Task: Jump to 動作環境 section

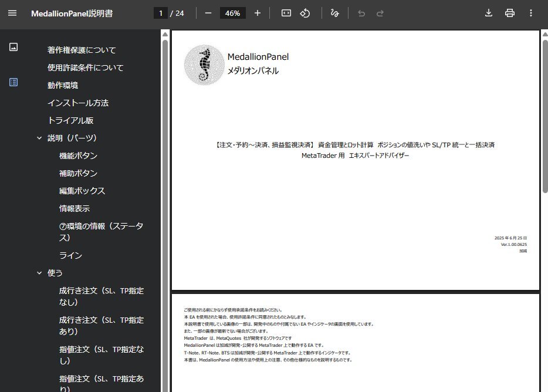Action: (63, 85)
